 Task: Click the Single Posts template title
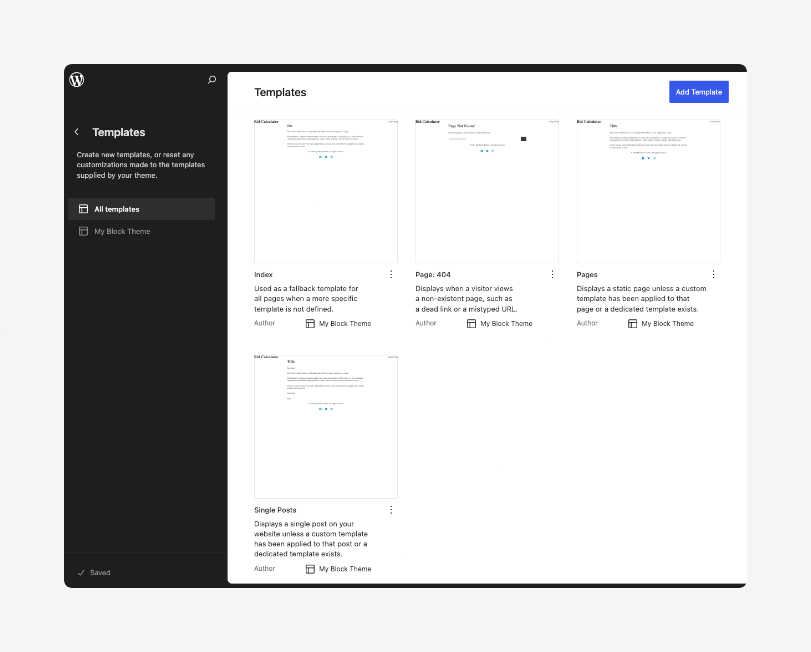275,510
